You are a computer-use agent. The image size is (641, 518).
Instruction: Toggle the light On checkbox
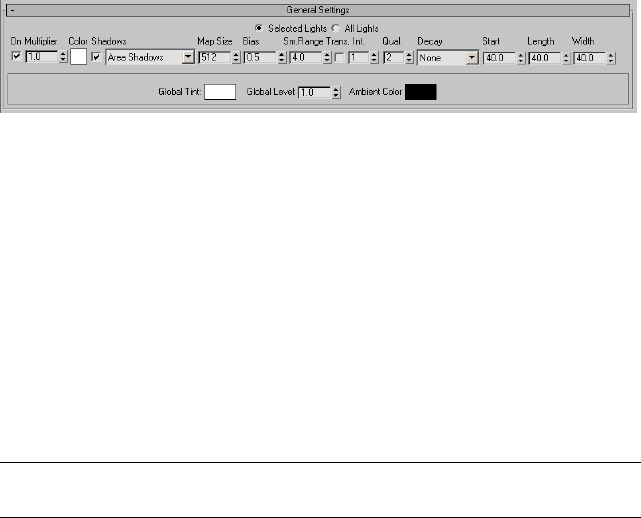[x=16, y=56]
